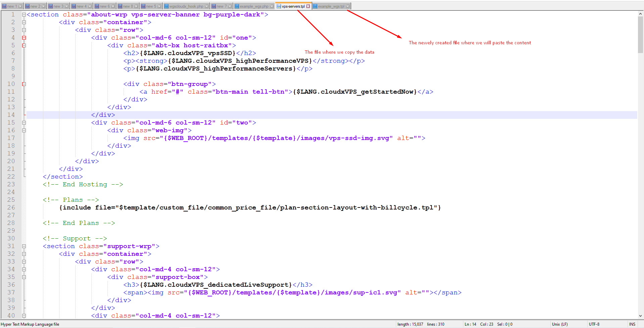The image size is (644, 328).
Task: Collapse the section fold on line 1
Action: click(x=24, y=14)
